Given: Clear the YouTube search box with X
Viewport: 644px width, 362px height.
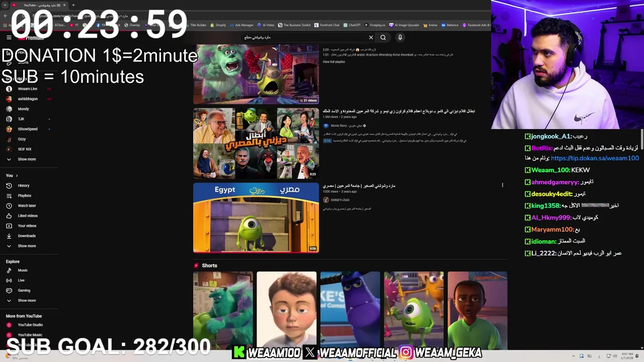Looking at the screenshot, I should coord(371,37).
